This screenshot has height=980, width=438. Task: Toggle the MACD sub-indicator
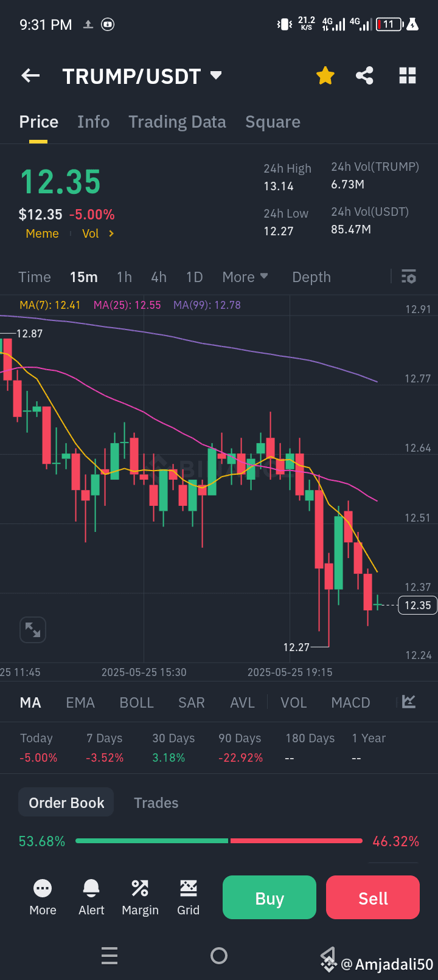350,703
